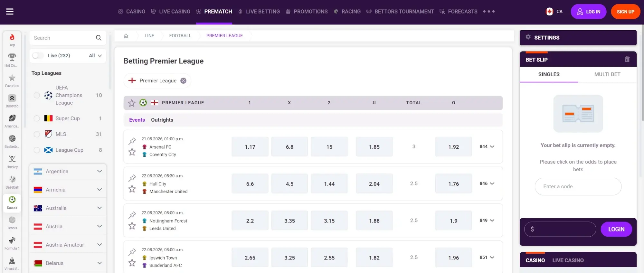Viewport: 644px width, 273px height.
Task: Pin Nottingham Forest vs Leeds United match
Action: (132, 215)
